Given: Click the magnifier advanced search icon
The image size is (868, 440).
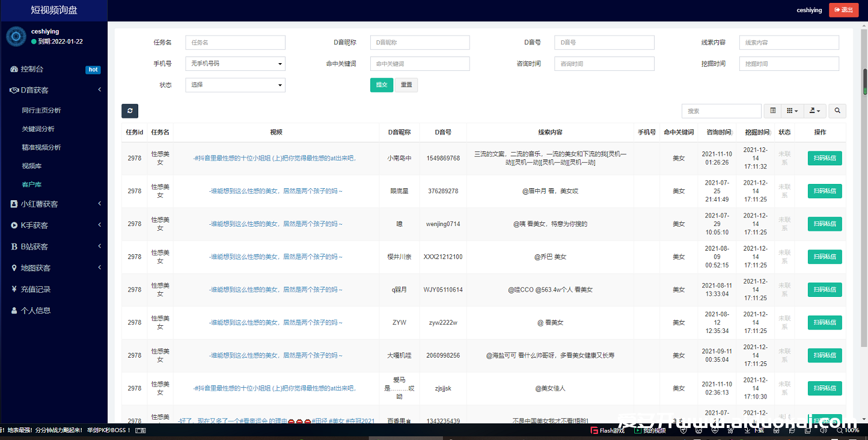Looking at the screenshot, I should click(837, 111).
